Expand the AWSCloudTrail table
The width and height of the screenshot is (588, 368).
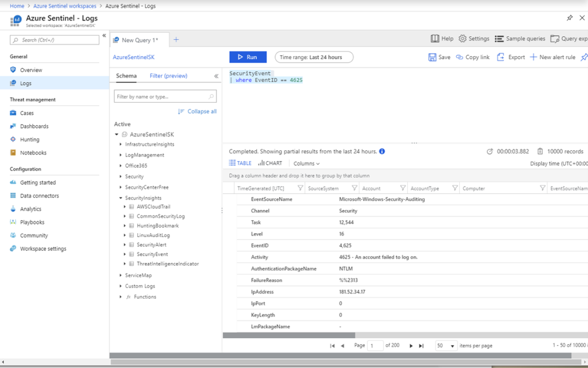tap(125, 207)
